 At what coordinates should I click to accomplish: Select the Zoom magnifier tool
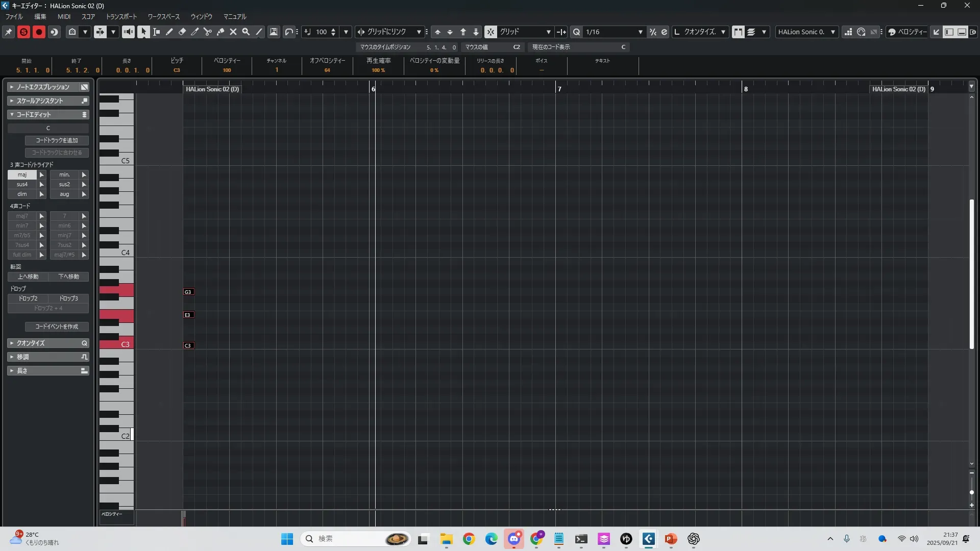246,32
